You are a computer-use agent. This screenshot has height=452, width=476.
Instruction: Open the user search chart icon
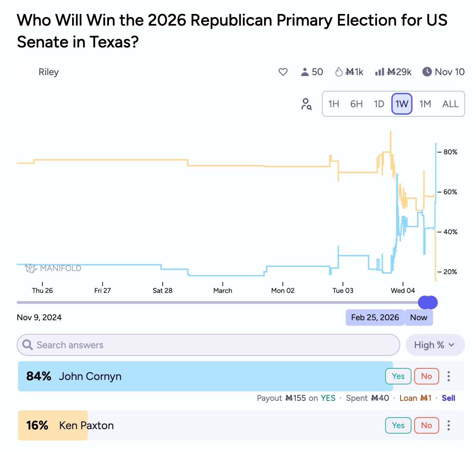tap(306, 104)
